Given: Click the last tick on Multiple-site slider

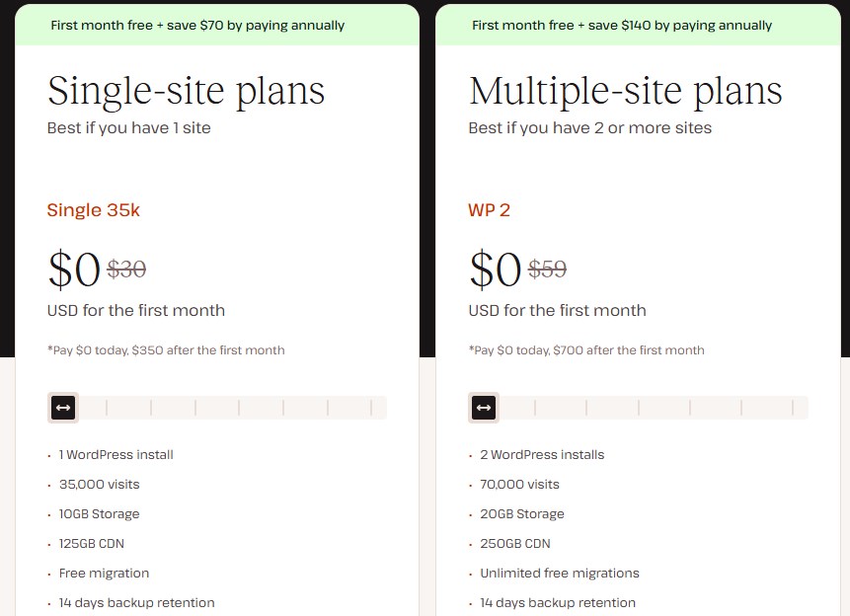Looking at the screenshot, I should coord(793,408).
